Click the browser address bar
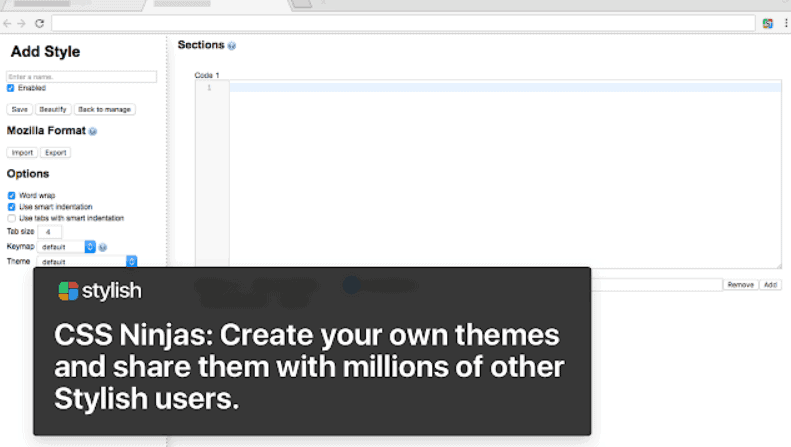Screen dimensions: 791x447 coord(403,23)
